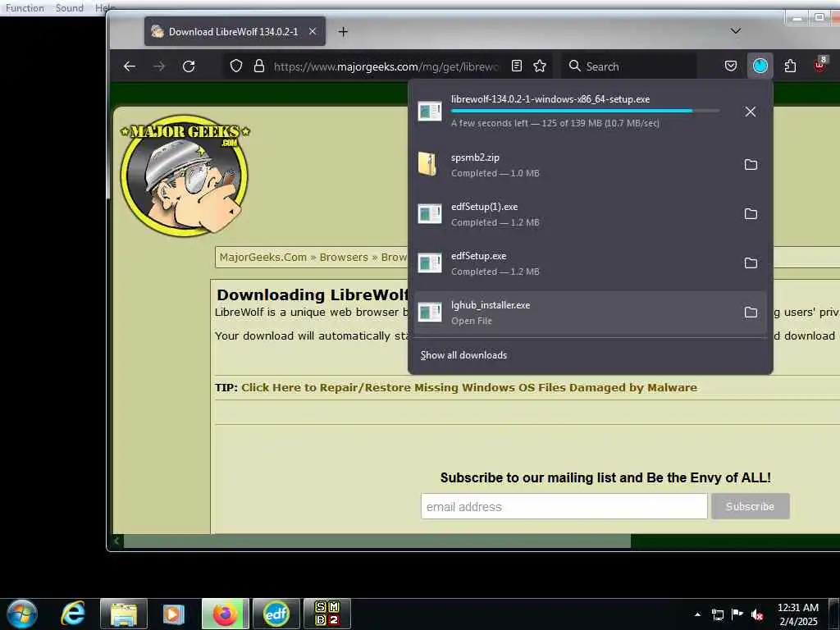This screenshot has height=630, width=840.
Task: Click Repair/Restore Missing Windows OS Files link
Action: click(469, 387)
